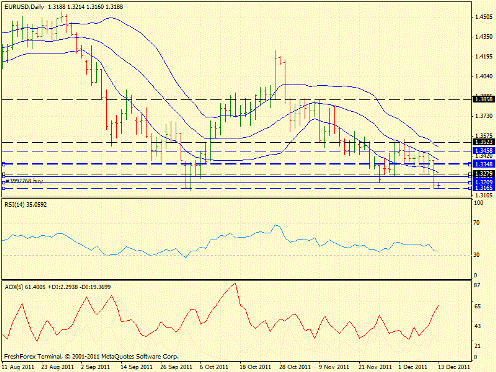This screenshot has width=496, height=372.
Task: Click the 1.4040 price axis label
Action: coord(484,76)
